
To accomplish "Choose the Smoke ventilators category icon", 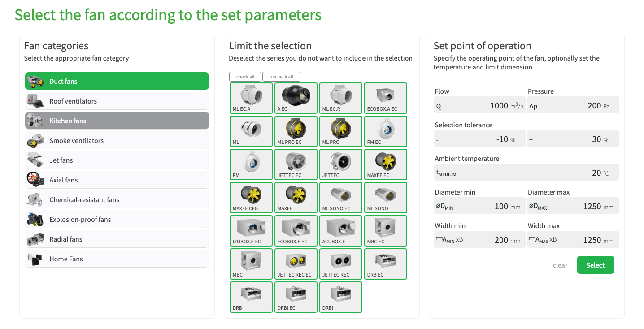I will click(35, 140).
